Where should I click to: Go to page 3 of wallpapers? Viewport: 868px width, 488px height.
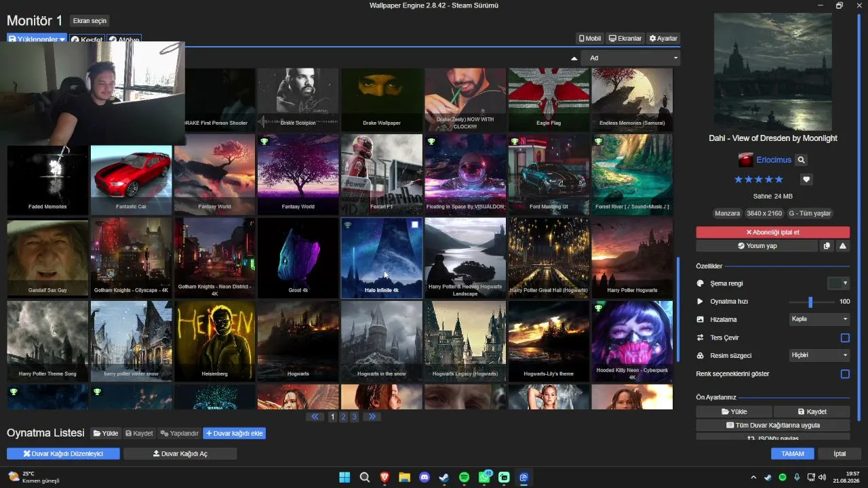(354, 417)
